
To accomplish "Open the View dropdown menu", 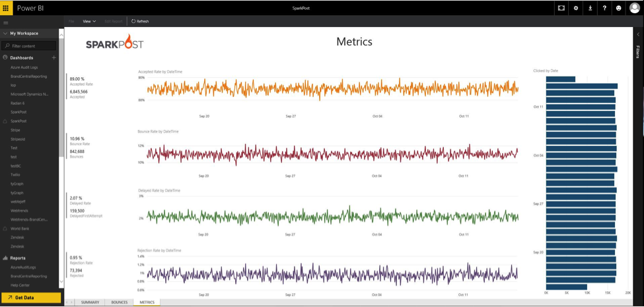I will tap(89, 21).
